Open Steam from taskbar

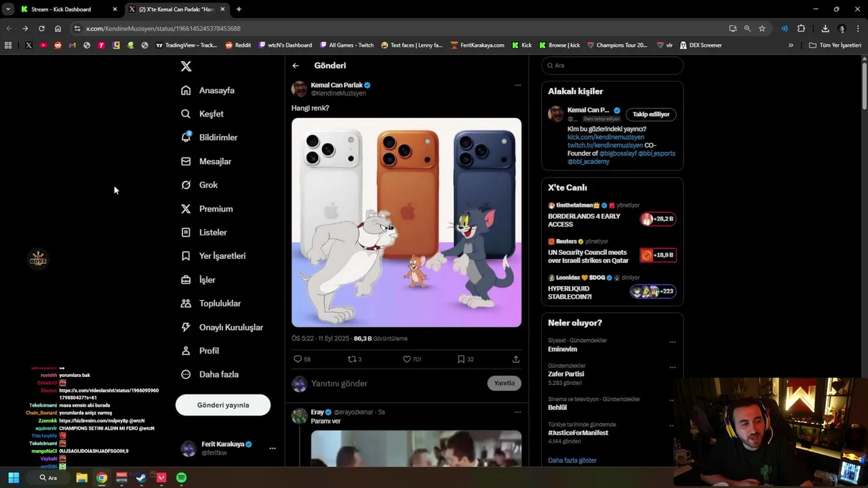[141, 478]
